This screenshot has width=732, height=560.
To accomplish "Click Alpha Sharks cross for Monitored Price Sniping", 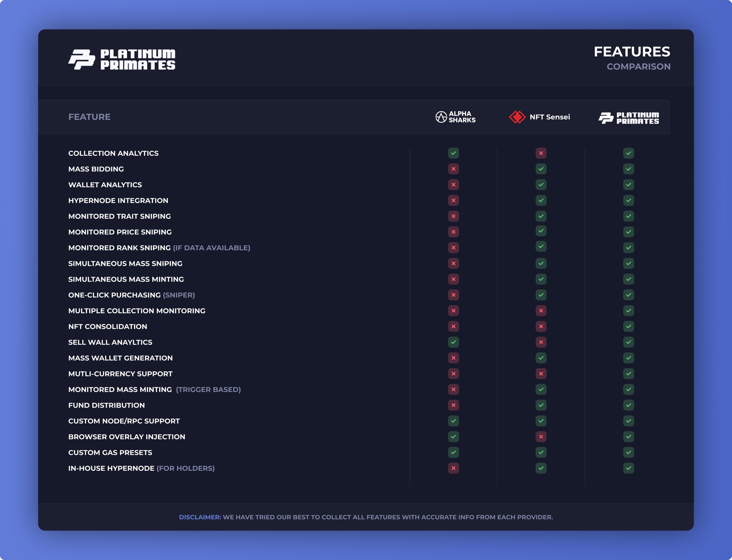I will pyautogui.click(x=454, y=232).
